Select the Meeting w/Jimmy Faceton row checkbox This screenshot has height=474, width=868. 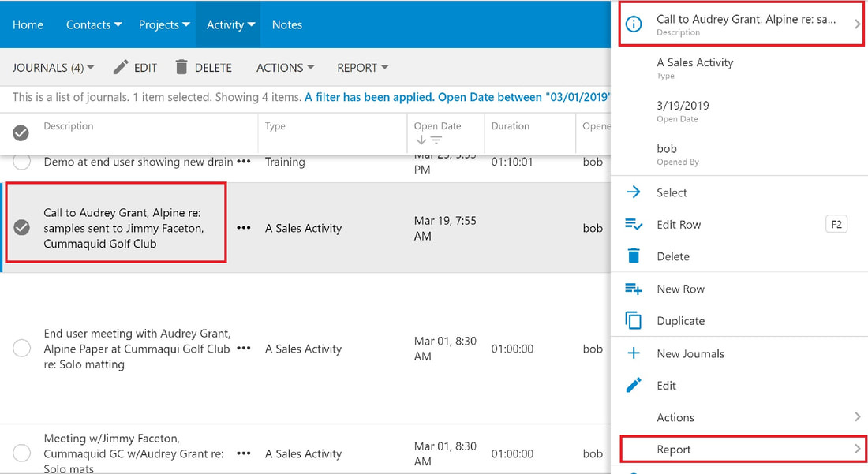[x=21, y=453]
